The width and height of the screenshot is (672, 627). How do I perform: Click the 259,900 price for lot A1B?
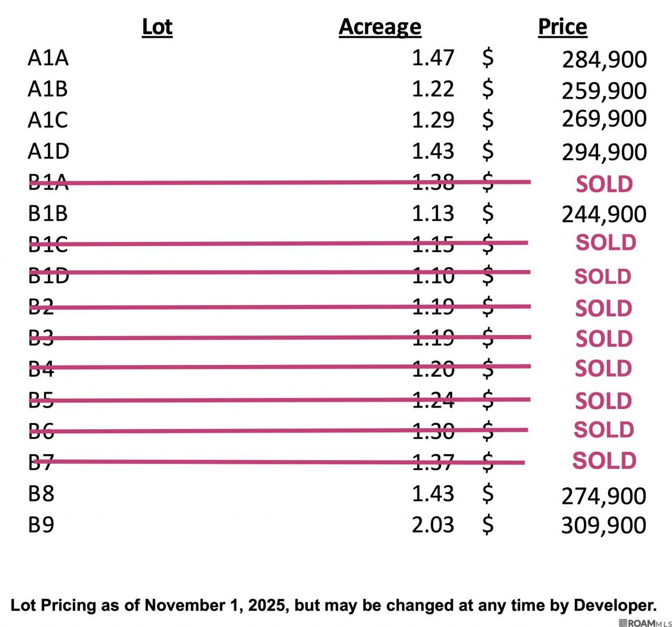pyautogui.click(x=604, y=91)
